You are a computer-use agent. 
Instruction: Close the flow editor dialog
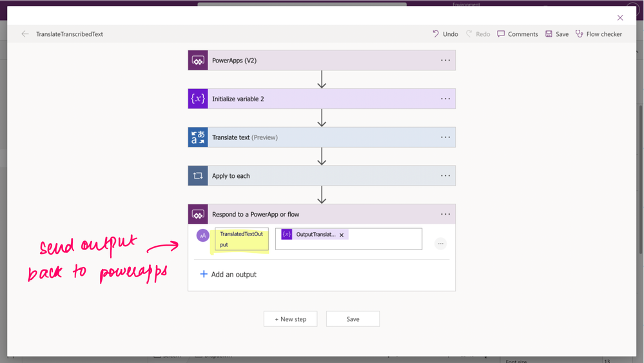[620, 17]
